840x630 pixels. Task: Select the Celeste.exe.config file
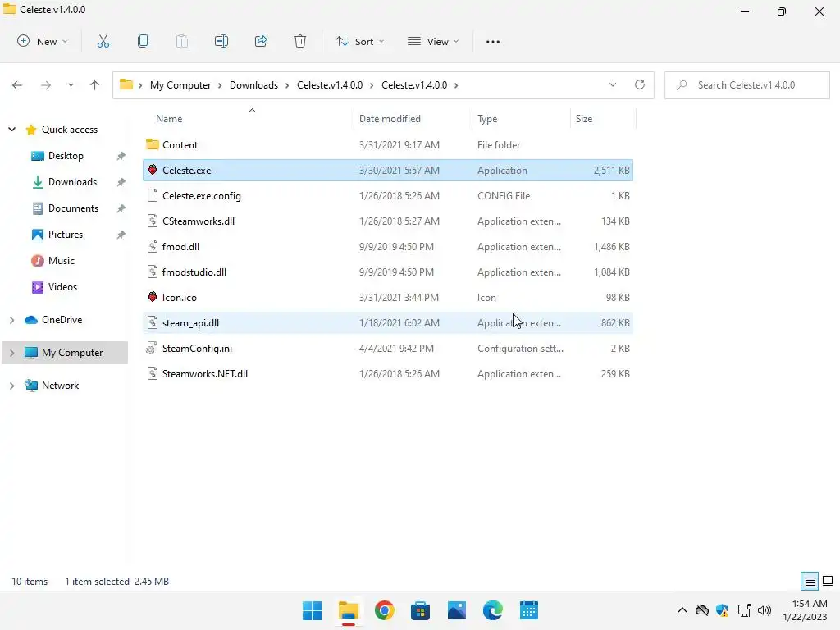click(x=388, y=195)
